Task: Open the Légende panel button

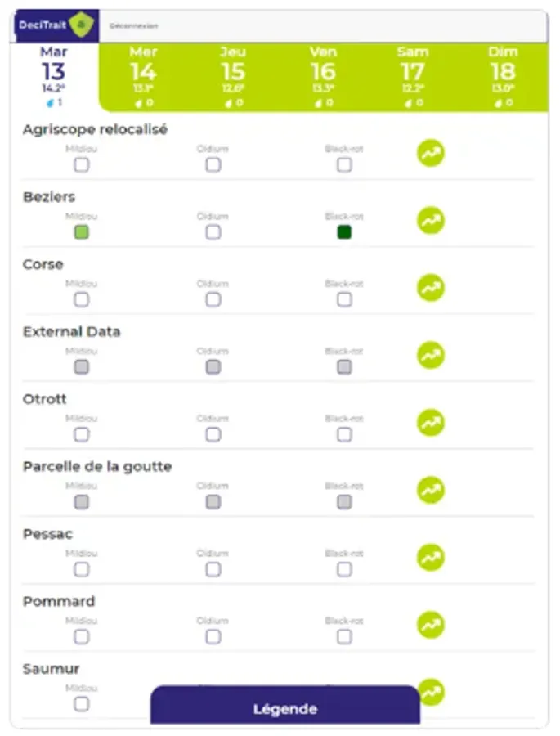Action: (284, 708)
